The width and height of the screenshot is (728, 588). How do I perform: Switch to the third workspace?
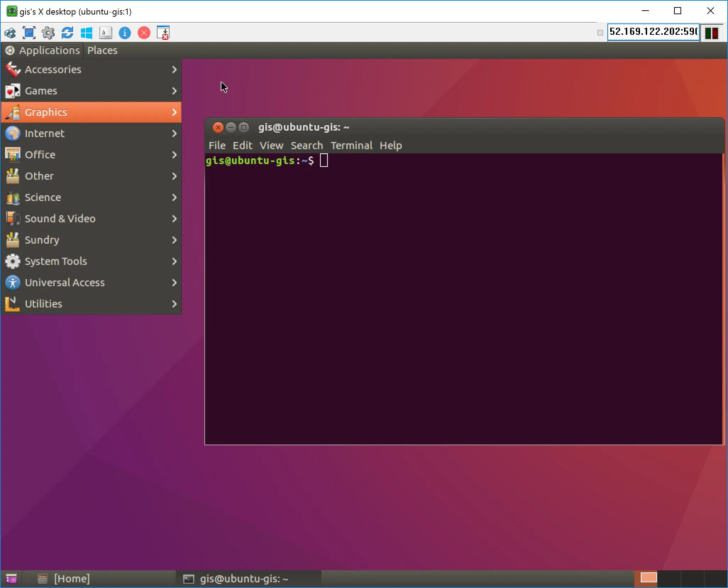(x=692, y=578)
